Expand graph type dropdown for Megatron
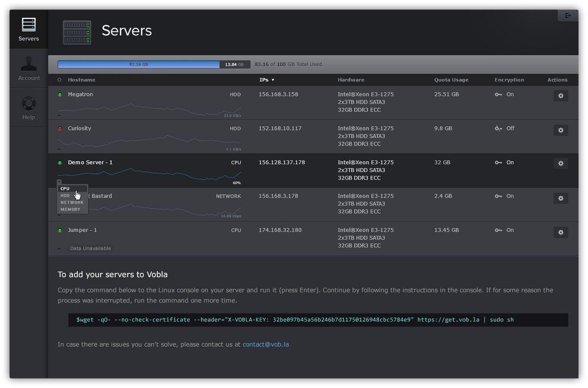Viewport: 588px width, 388px height. pos(59,116)
